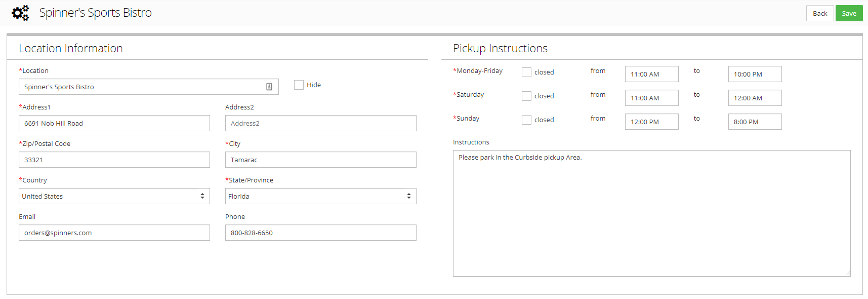
Task: Check the Saturday closed box
Action: point(527,96)
